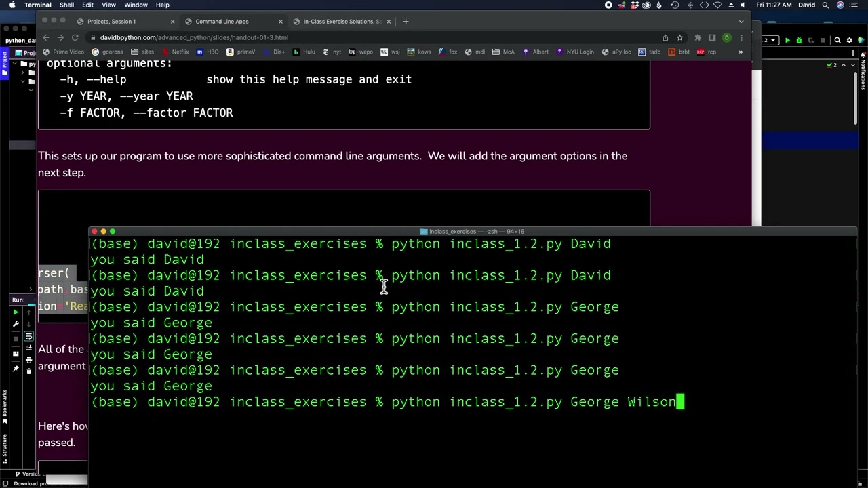Run program with PyCharm green play button
Image resolution: width=868 pixels, height=488 pixels.
[787, 41]
